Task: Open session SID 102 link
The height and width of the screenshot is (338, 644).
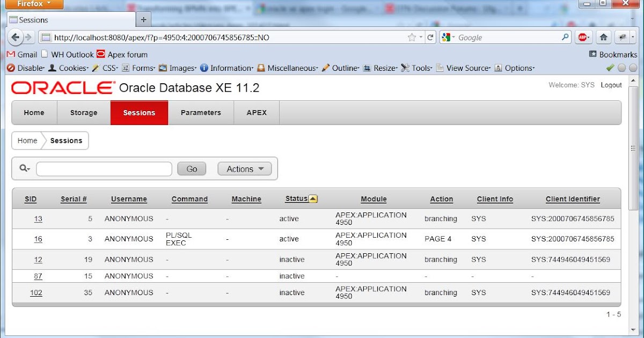Action: pos(36,293)
